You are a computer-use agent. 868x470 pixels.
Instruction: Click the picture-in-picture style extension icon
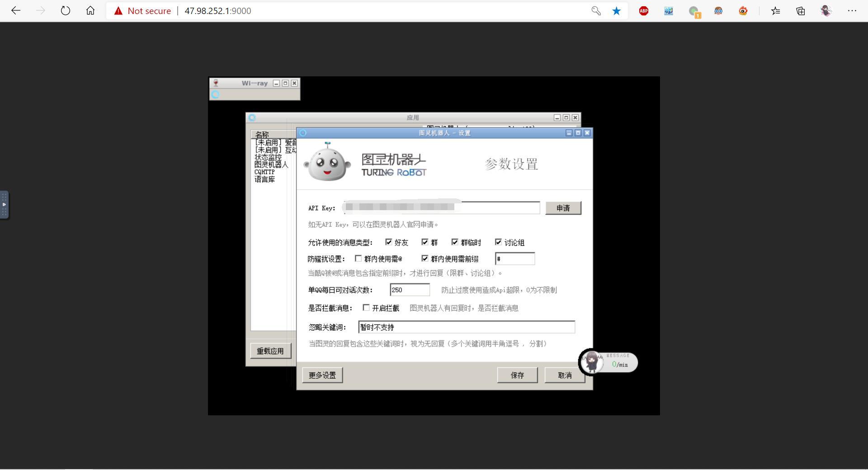point(669,11)
